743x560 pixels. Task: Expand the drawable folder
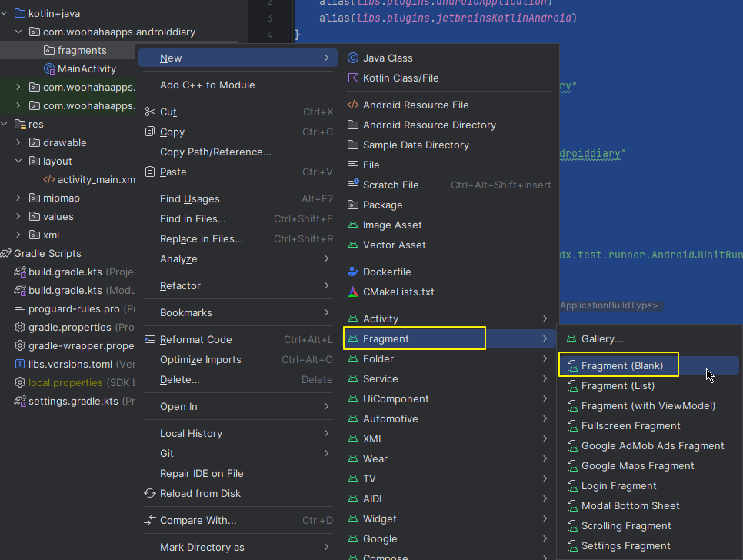pos(18,142)
